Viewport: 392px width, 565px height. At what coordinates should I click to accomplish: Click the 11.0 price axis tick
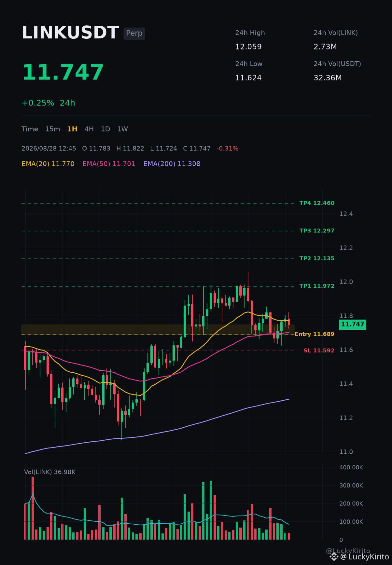click(x=346, y=452)
